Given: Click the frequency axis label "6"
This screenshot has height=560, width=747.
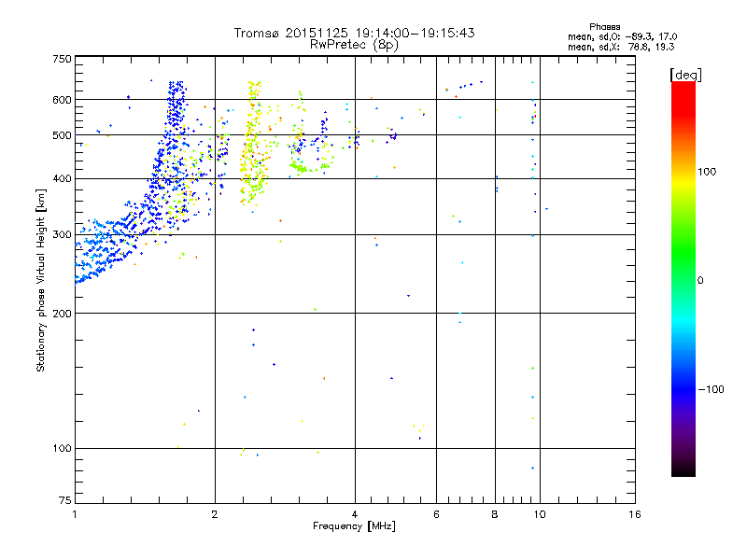Looking at the screenshot, I should pos(436,514).
